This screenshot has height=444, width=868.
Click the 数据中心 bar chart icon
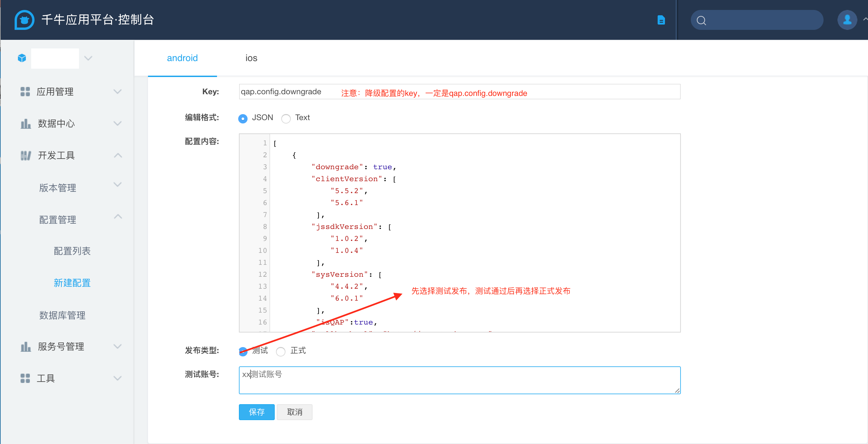tap(26, 124)
